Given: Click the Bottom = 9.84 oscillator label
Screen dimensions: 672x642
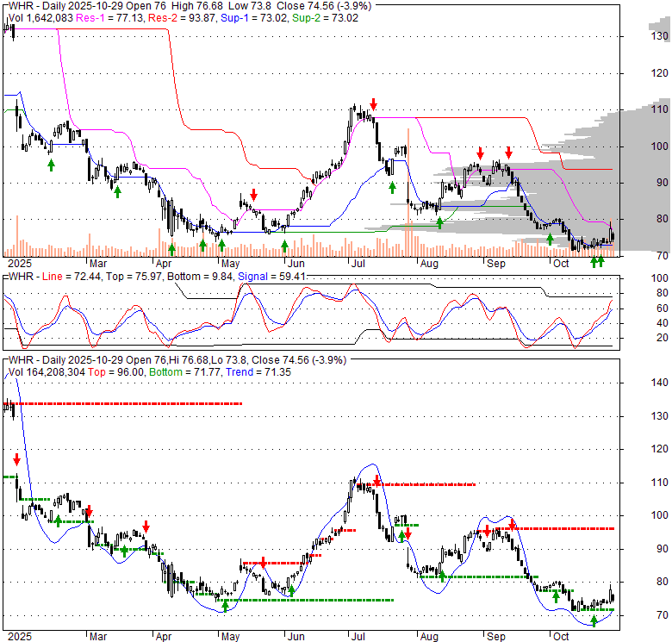Looking at the screenshot, I should [x=201, y=277].
